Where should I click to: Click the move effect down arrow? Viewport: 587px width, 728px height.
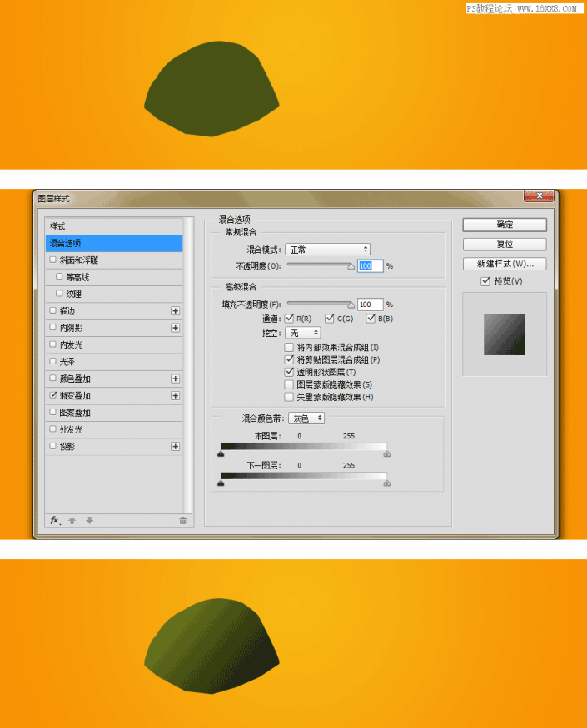point(90,520)
